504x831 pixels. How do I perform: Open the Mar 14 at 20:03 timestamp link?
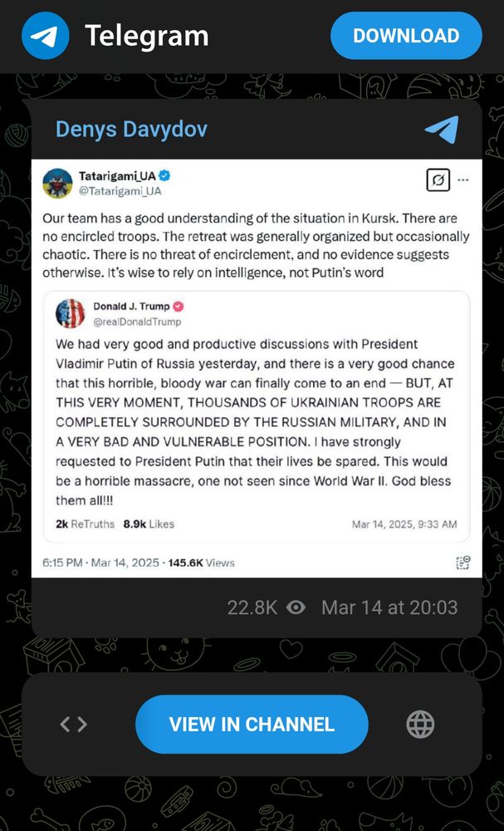pos(389,607)
